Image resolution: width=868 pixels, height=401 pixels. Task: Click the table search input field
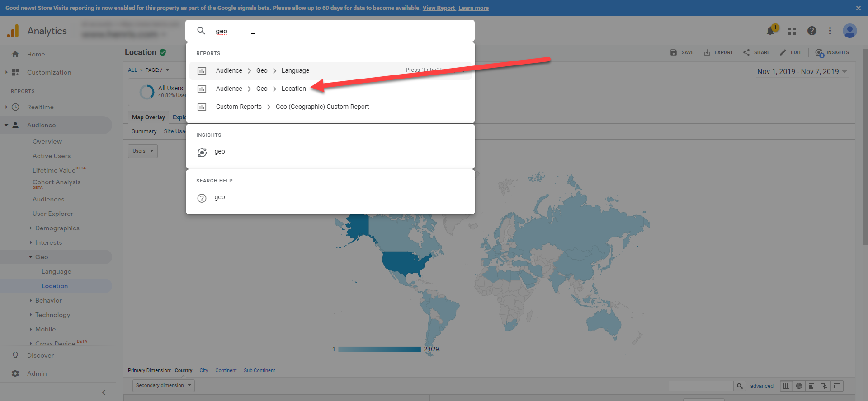point(701,386)
